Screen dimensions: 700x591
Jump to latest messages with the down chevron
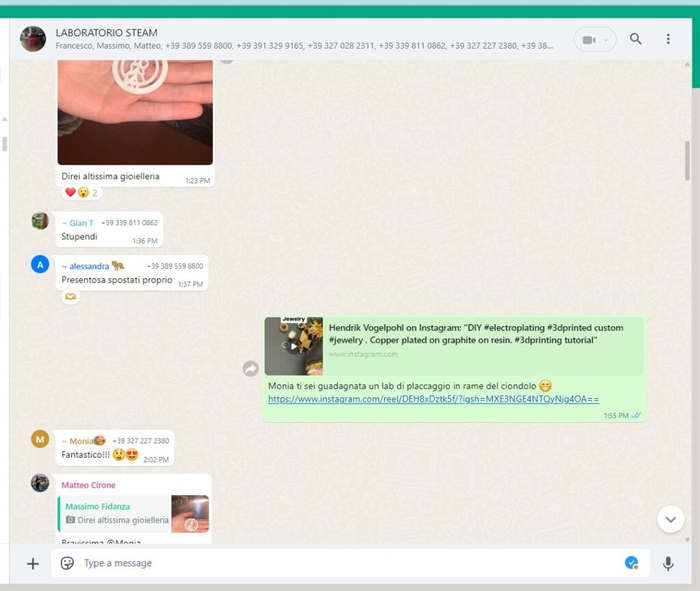671,519
